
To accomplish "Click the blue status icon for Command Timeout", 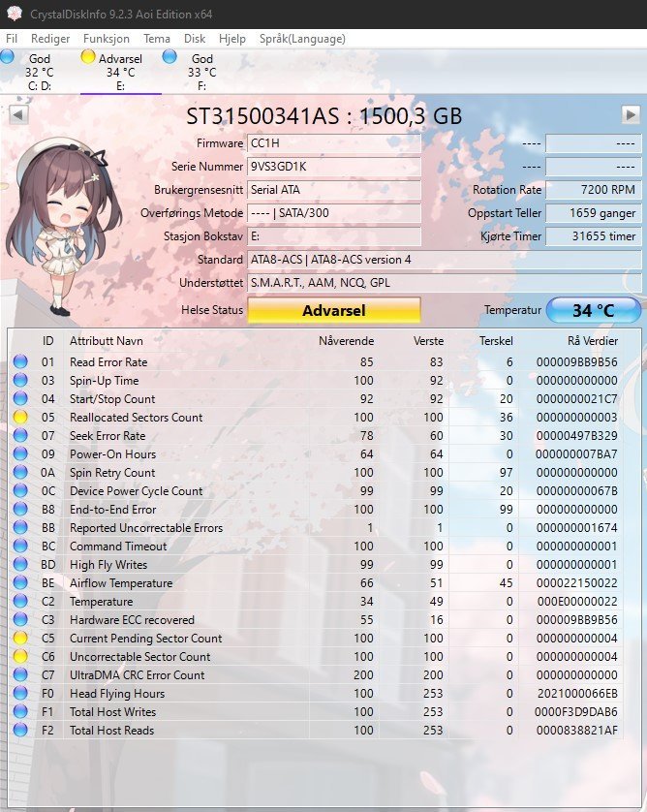I will [20, 546].
